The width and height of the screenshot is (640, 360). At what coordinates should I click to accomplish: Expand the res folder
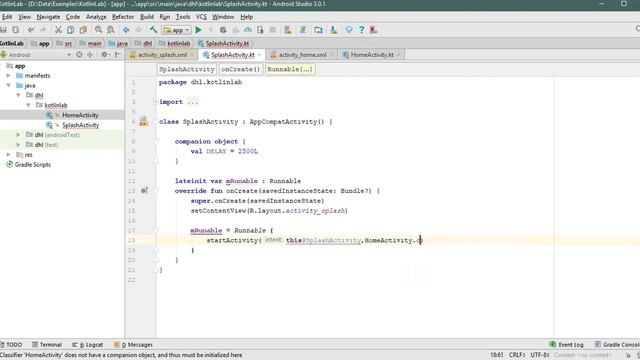[8, 155]
